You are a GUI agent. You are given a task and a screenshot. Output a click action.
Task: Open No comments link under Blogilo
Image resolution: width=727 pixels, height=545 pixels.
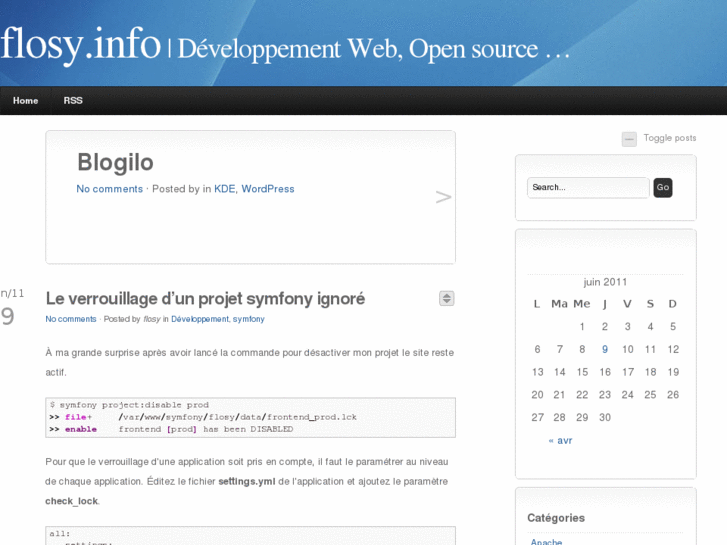point(109,189)
